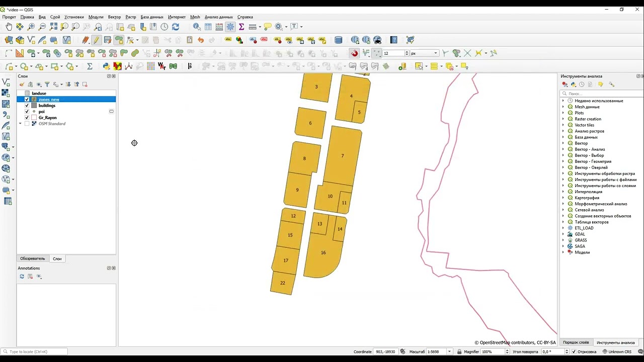Open the Проект menu
Viewport: 644px width, 362px height.
coord(9,17)
